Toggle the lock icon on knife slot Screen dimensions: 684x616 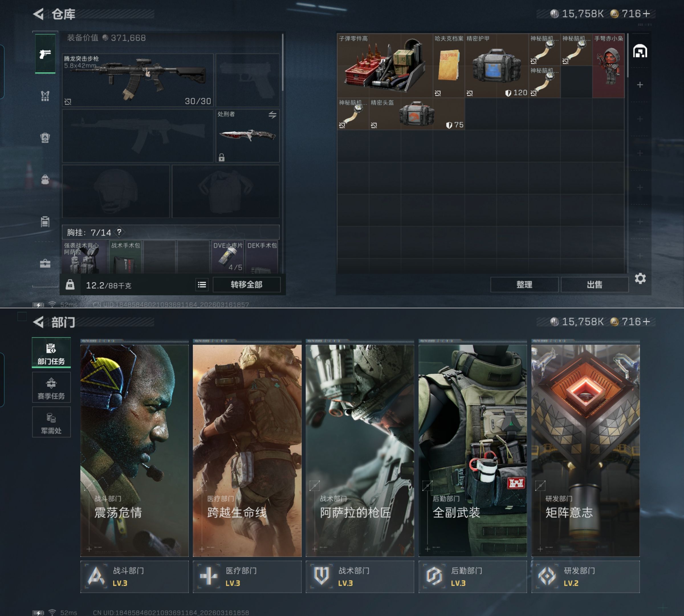[x=221, y=157]
